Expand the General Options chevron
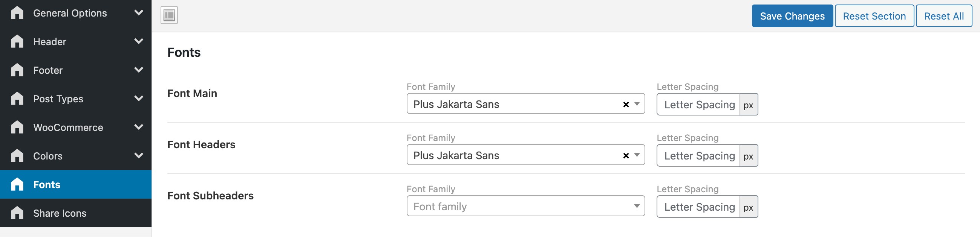Image resolution: width=980 pixels, height=237 pixels. click(139, 13)
